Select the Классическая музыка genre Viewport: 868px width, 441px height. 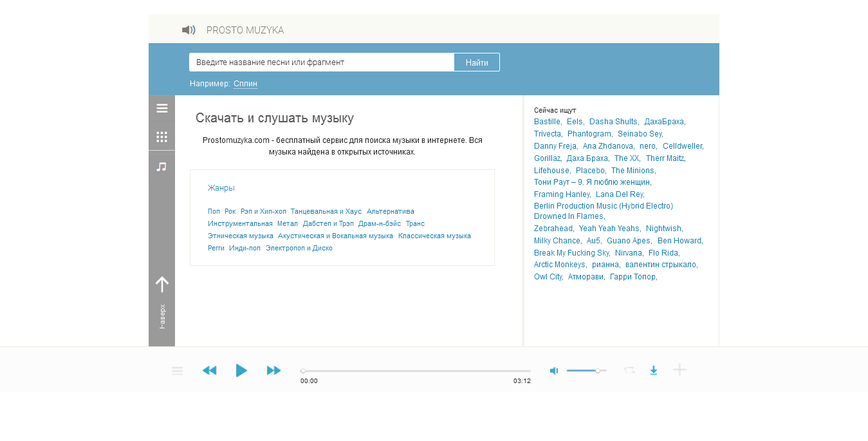434,236
